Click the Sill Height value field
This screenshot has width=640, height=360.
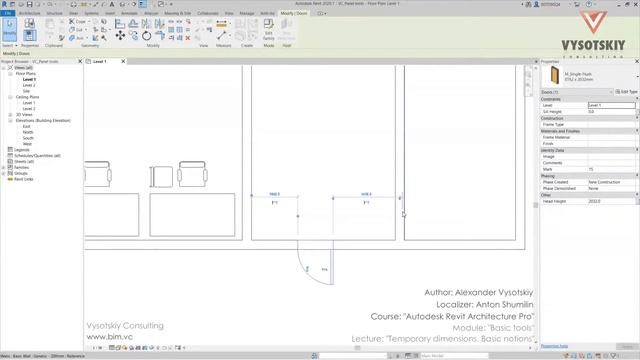tap(611, 111)
